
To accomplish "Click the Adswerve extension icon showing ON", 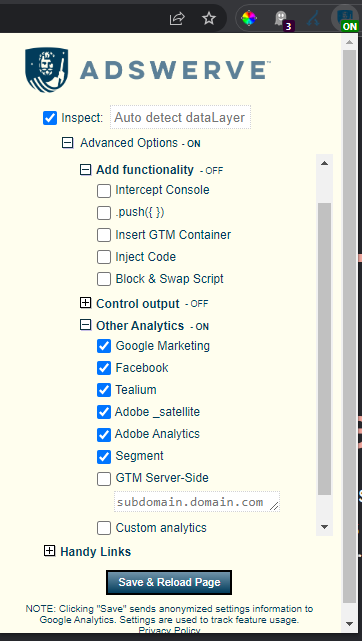I will coord(345,19).
